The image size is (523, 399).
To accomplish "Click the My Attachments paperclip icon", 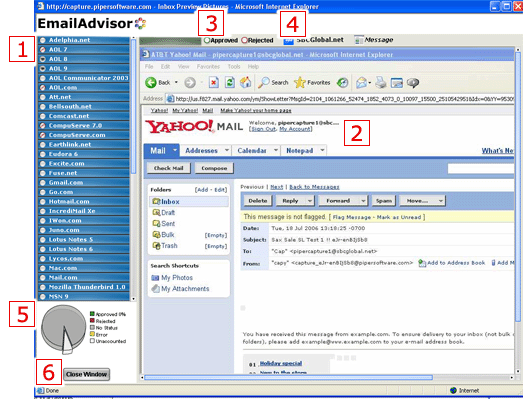I will pyautogui.click(x=155, y=289).
